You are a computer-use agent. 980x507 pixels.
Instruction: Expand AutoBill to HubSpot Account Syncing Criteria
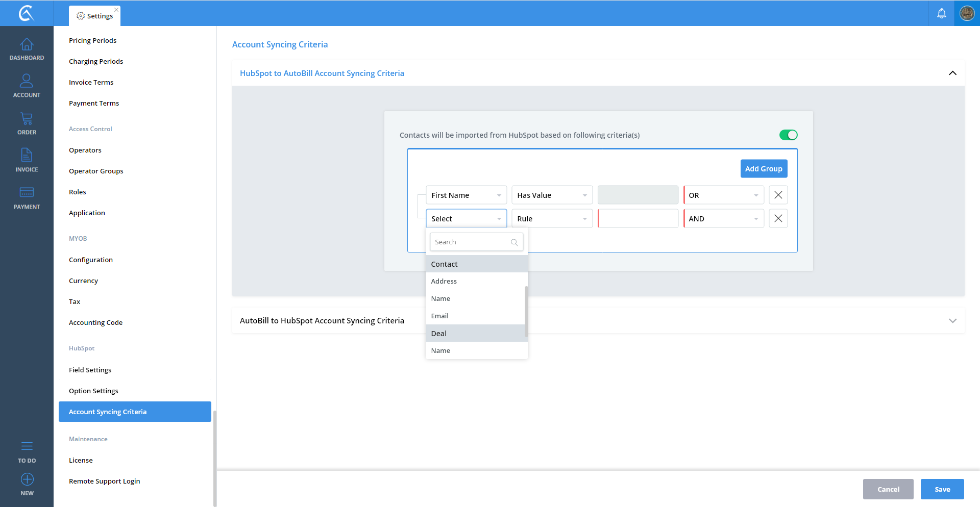952,321
